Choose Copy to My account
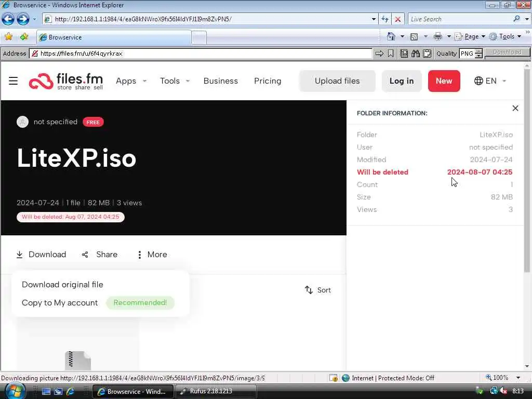This screenshot has width=532, height=399. coord(60,303)
